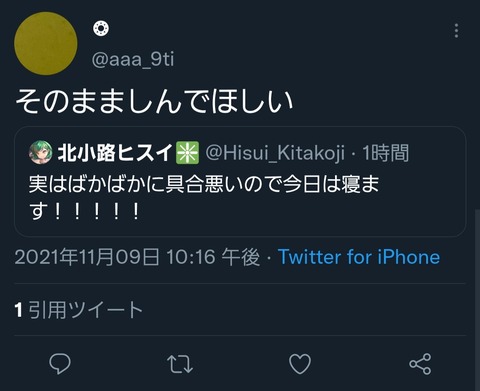Screen dimensions: 480x391
Task: Open the yellow profile avatar
Action: (46, 43)
